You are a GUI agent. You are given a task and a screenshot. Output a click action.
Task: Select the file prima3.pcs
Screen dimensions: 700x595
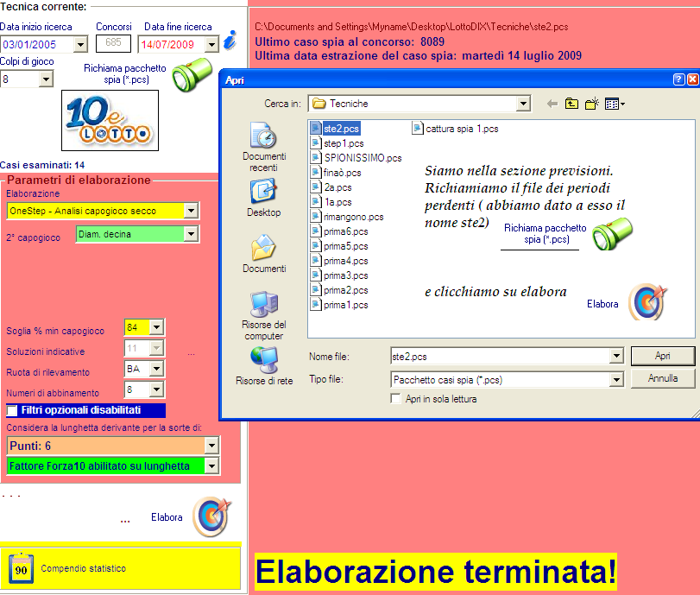(340, 275)
